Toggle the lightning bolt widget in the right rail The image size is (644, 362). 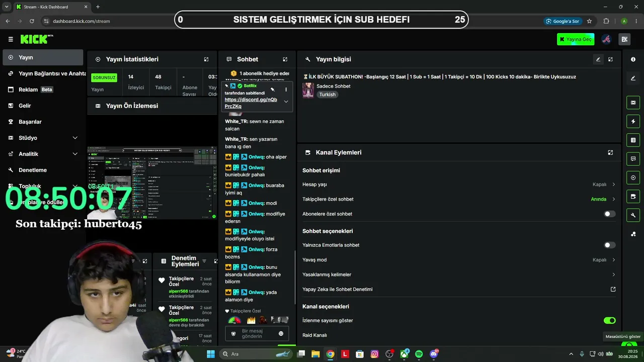coord(633,121)
